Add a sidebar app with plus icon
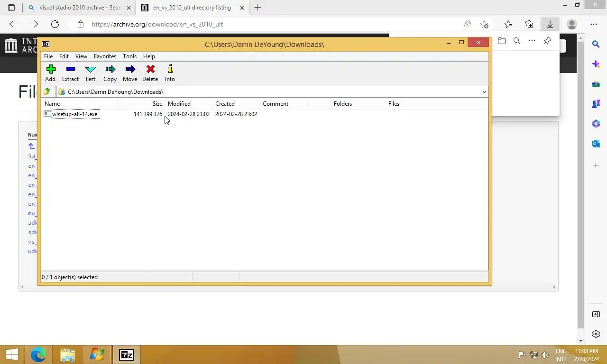Image resolution: width=607 pixels, height=364 pixels. [596, 165]
